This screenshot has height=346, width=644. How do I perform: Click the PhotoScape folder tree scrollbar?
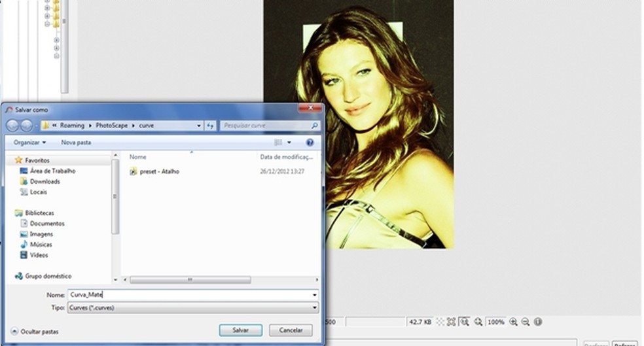pyautogui.click(x=65, y=47)
